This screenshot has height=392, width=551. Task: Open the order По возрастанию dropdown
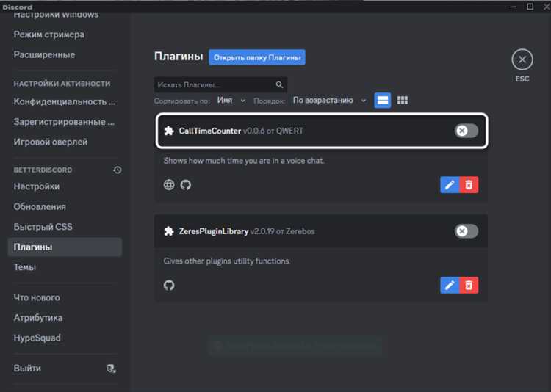330,101
